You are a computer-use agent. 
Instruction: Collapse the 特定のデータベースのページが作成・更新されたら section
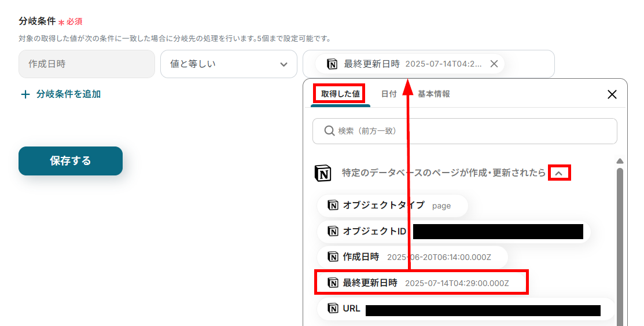click(x=559, y=173)
